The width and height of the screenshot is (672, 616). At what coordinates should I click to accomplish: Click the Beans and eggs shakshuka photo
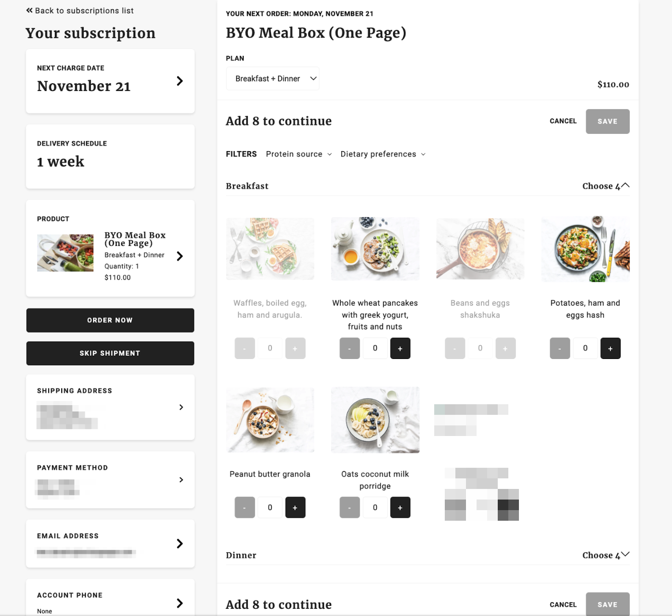tap(480, 248)
